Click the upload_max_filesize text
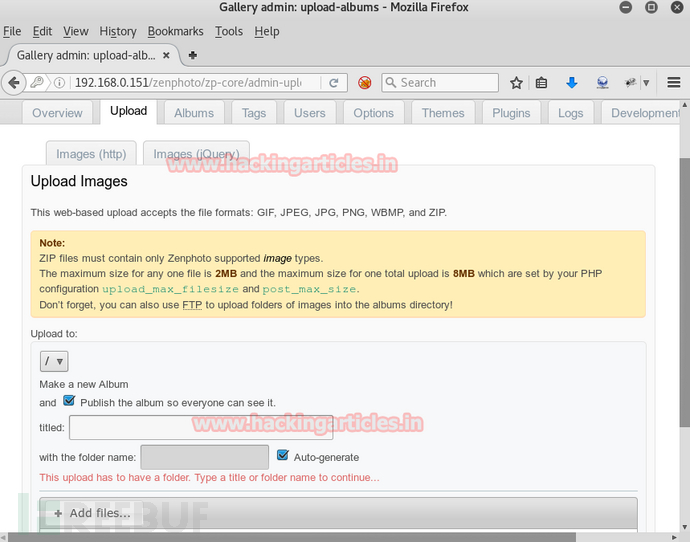 coord(170,289)
